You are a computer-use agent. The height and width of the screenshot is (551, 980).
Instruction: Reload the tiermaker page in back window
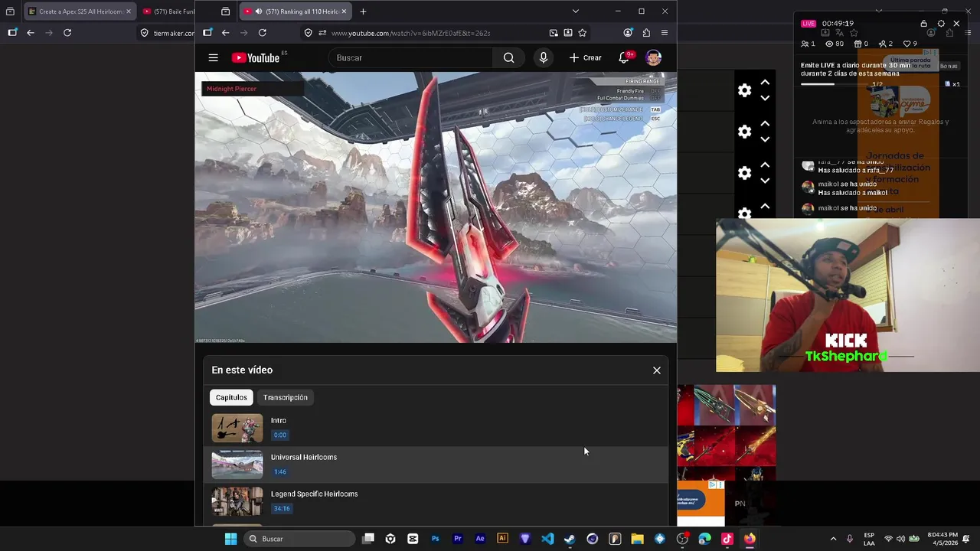click(x=67, y=33)
